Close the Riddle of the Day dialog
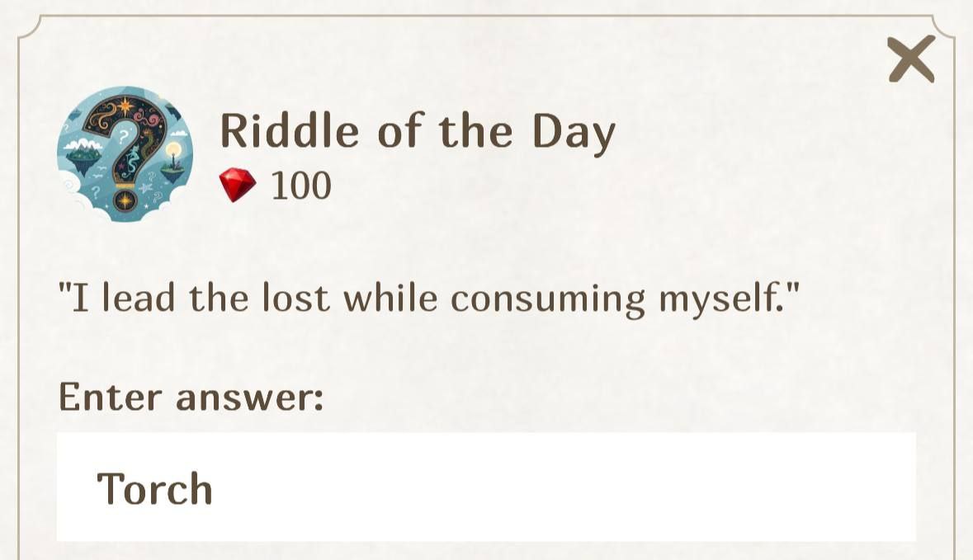973x560 pixels. pyautogui.click(x=911, y=59)
